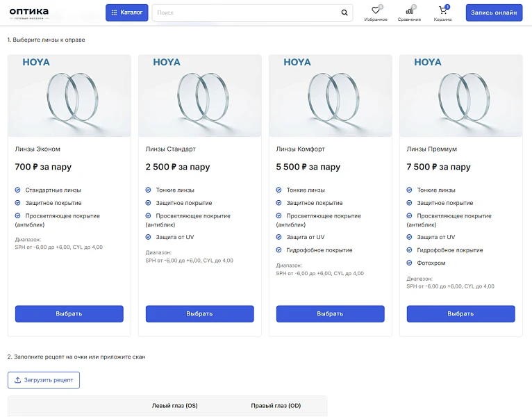Click the price 700 ₽ за пару
The width and height of the screenshot is (532, 417).
pyautogui.click(x=43, y=167)
